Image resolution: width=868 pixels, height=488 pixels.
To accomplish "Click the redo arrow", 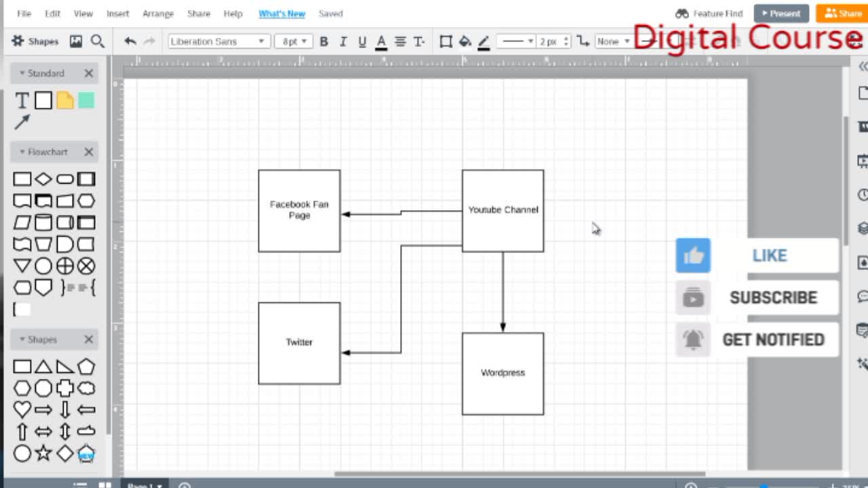I will [151, 41].
